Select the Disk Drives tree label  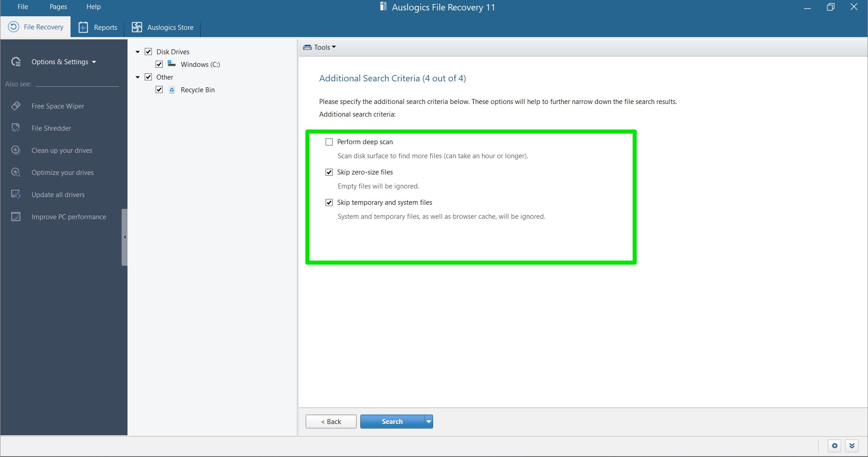[173, 52]
